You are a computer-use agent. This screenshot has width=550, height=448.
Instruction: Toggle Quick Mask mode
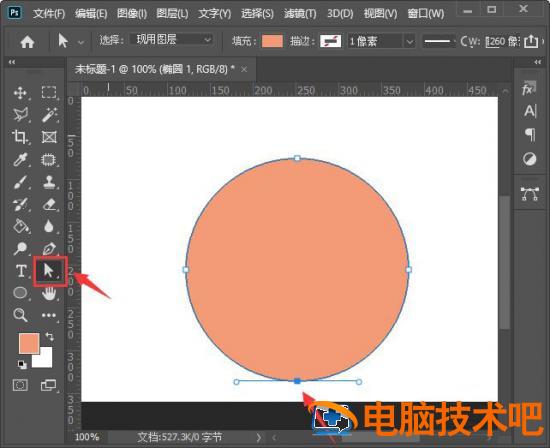(20, 385)
